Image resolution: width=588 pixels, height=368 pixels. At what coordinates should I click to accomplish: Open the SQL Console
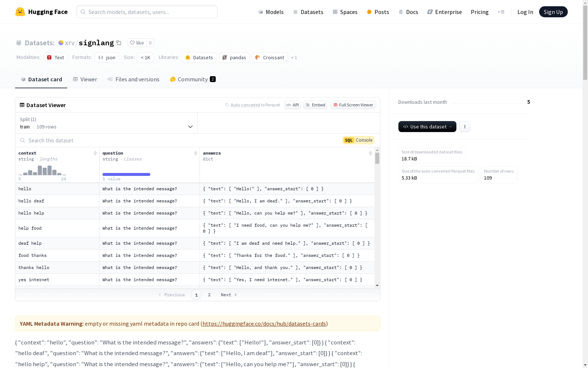point(358,140)
